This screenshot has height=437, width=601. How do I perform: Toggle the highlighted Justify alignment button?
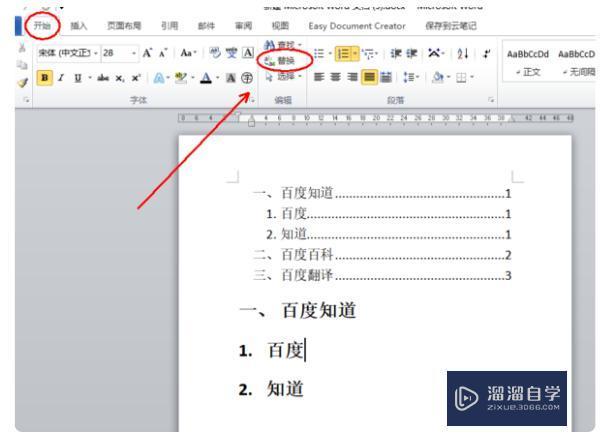tap(369, 77)
